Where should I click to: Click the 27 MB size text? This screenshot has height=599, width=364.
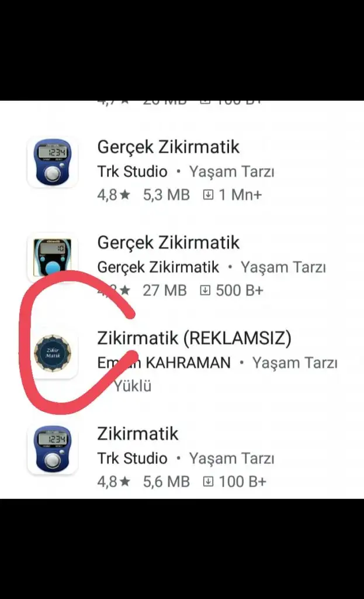[165, 291]
